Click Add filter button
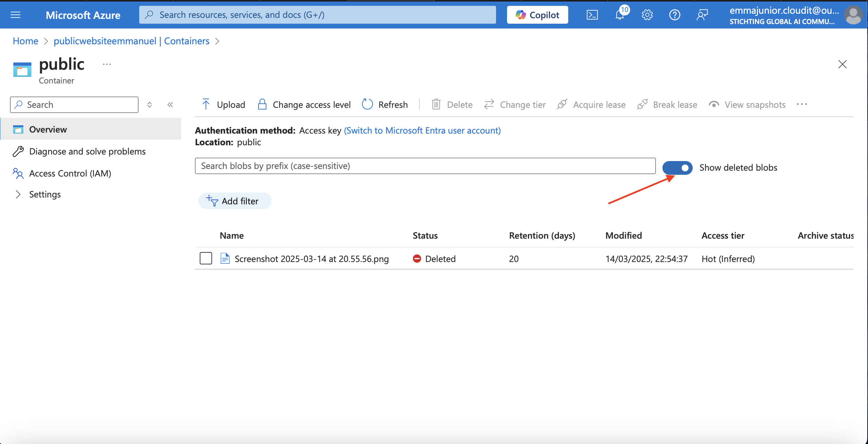This screenshot has height=444, width=868. click(235, 201)
